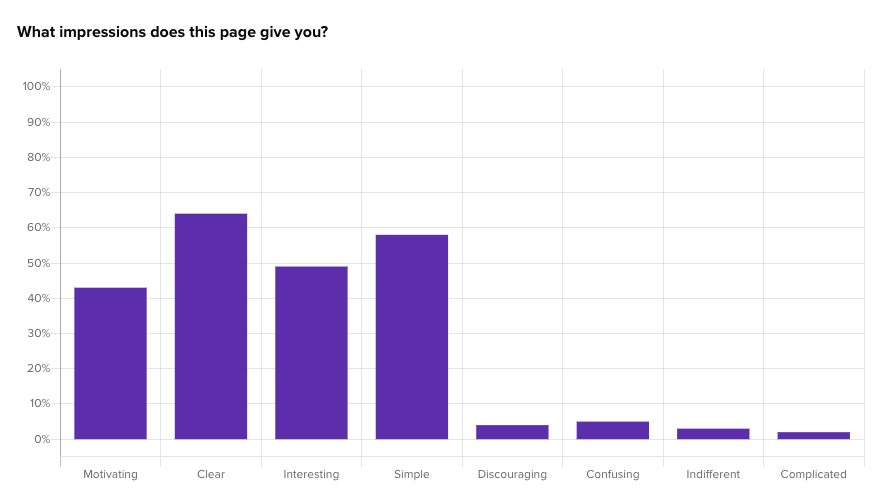
Task: Click the chart title about page impressions
Action: pos(172,32)
